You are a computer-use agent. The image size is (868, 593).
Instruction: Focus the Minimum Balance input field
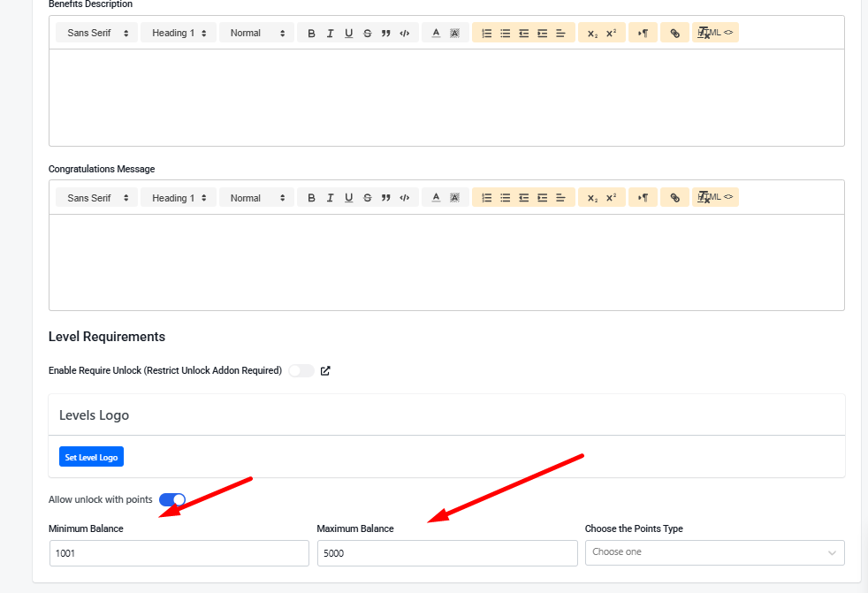coord(179,553)
